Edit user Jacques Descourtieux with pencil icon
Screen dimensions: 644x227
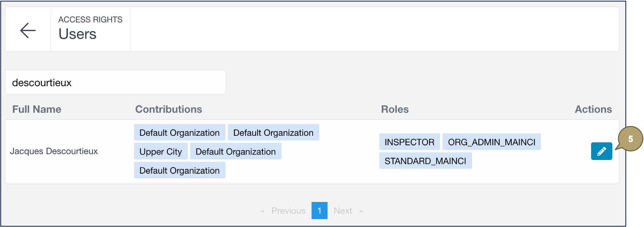point(602,151)
